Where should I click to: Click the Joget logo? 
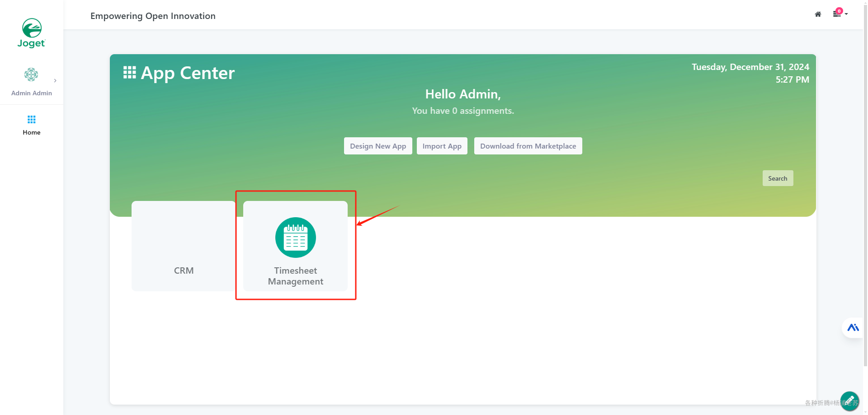pyautogui.click(x=32, y=33)
